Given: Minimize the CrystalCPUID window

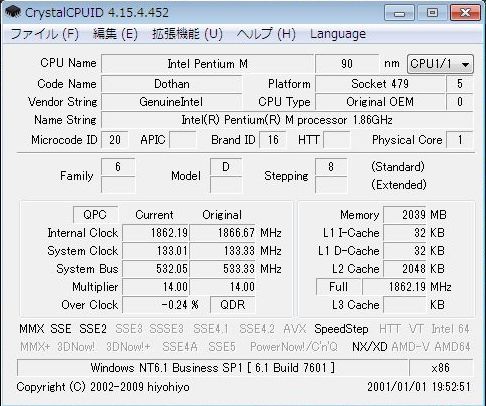Looking at the screenshot, I should coord(399,13).
